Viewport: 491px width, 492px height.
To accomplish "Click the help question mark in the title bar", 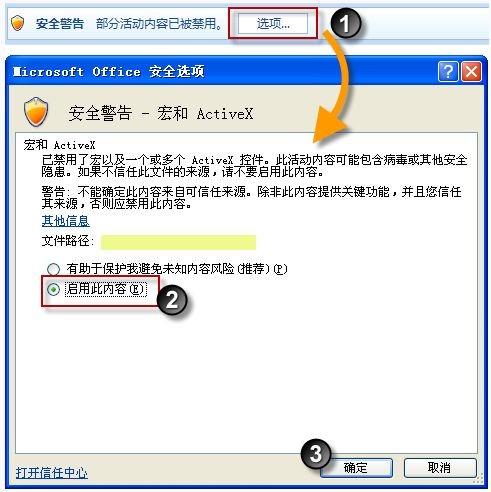I will [x=448, y=71].
